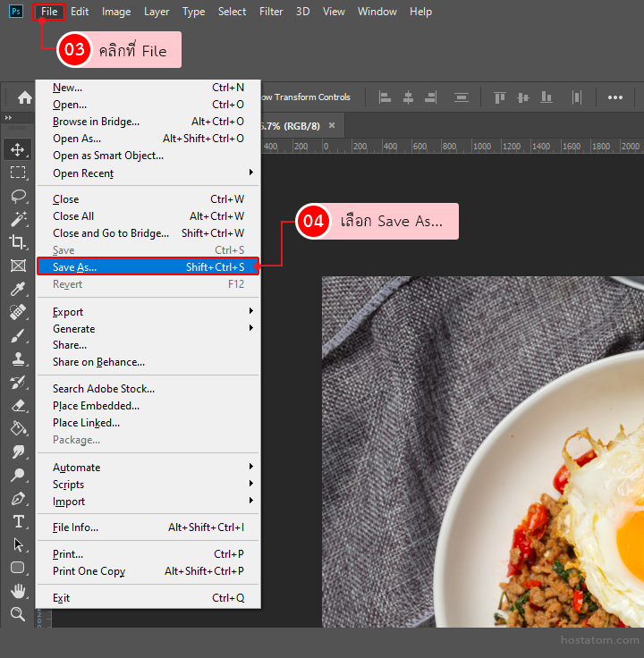Click the three-dots more options icon
Viewport: 644px width, 658px height.
[615, 97]
